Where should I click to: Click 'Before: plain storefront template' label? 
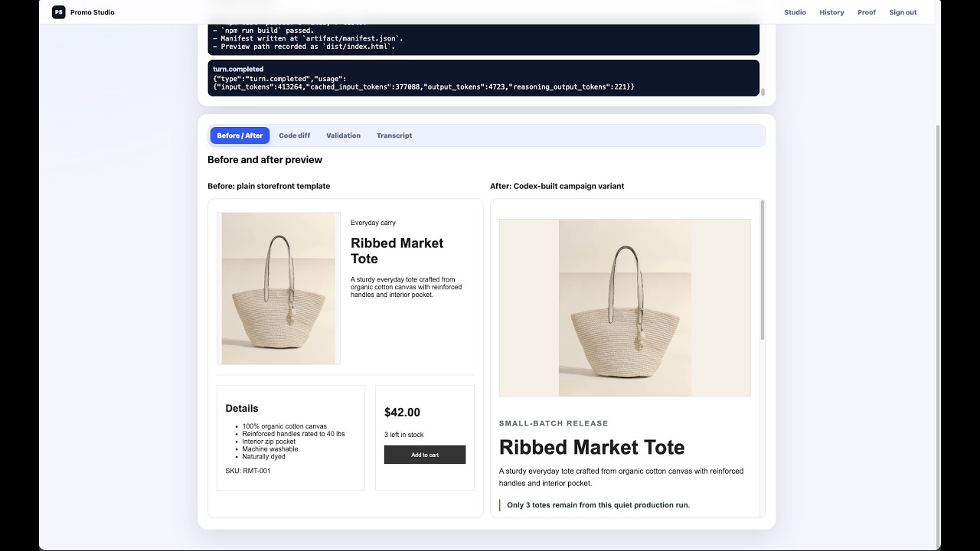point(269,186)
